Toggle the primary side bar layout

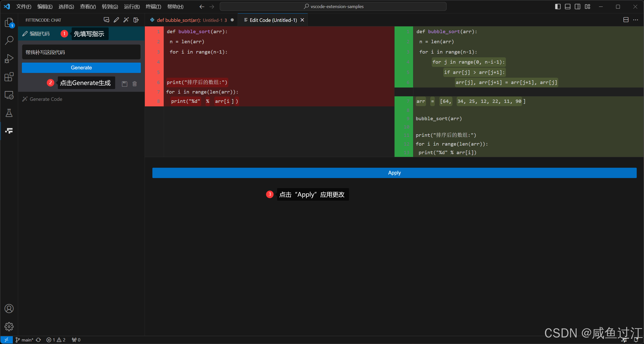coord(557,7)
